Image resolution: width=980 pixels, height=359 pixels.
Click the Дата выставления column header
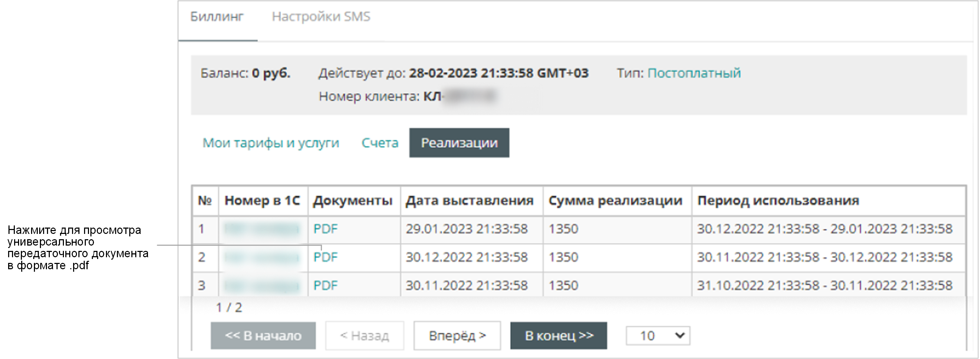tap(469, 201)
